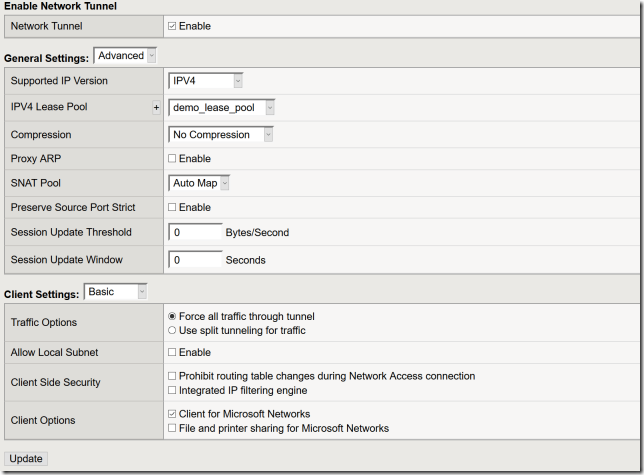Viewport: 644px width, 475px height.
Task: Click the plus icon beside IPV4 Lease Pool
Action: [156, 107]
